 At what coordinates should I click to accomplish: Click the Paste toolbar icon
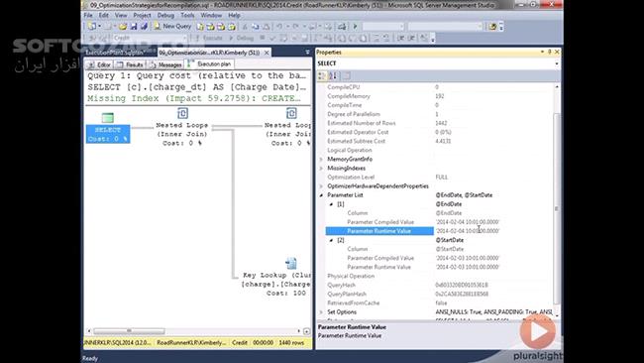(266, 27)
